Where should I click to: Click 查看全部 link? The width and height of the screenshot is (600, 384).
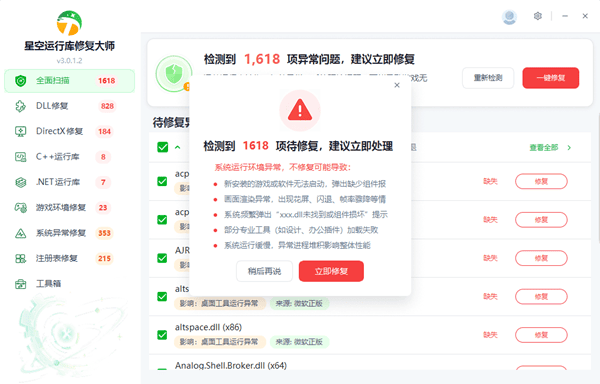(x=544, y=148)
